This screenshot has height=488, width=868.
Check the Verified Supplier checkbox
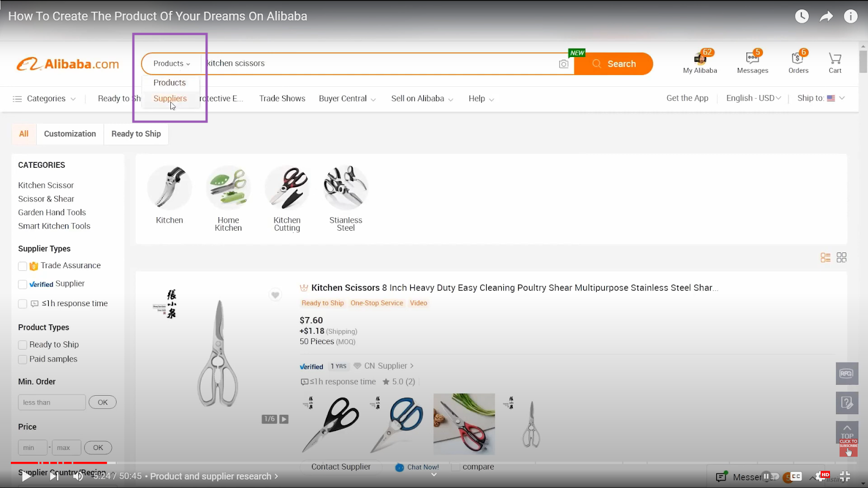pos(23,284)
